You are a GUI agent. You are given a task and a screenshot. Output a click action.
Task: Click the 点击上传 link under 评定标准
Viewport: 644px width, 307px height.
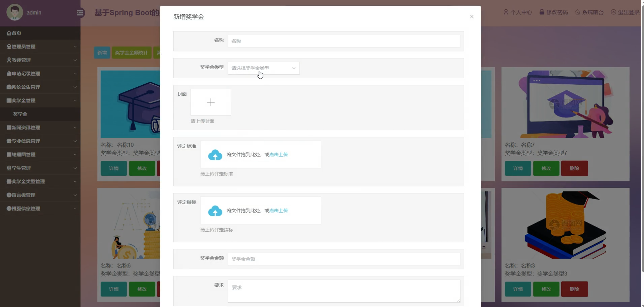(x=279, y=155)
